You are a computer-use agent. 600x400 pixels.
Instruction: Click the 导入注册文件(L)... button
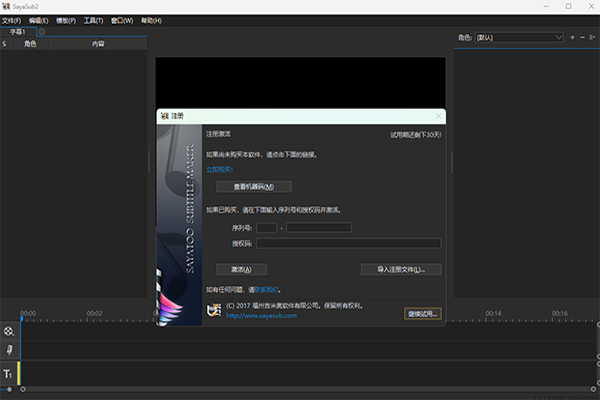(x=401, y=269)
